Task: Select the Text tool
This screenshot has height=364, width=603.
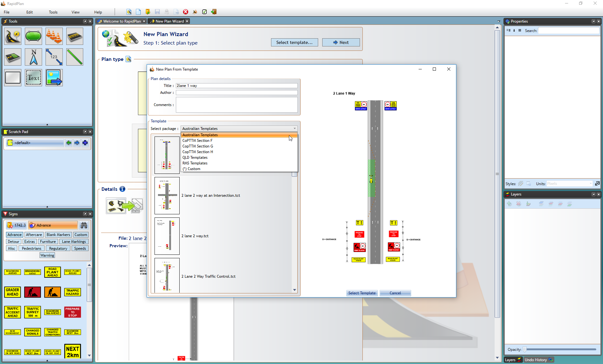Action: click(x=33, y=78)
